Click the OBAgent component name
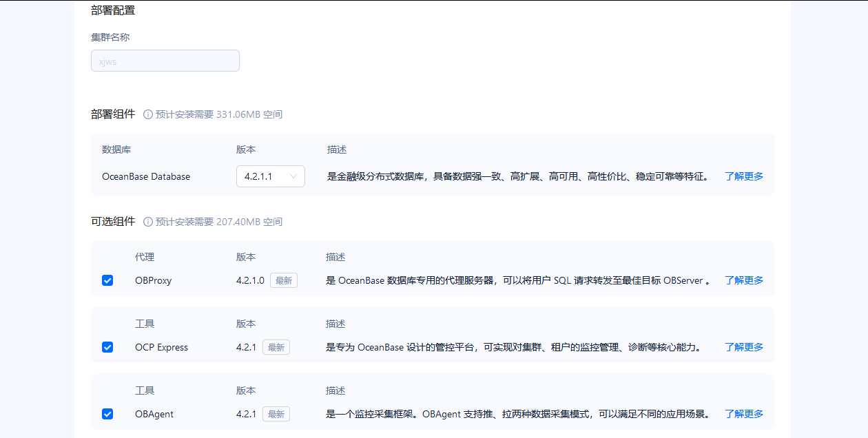 click(x=154, y=414)
